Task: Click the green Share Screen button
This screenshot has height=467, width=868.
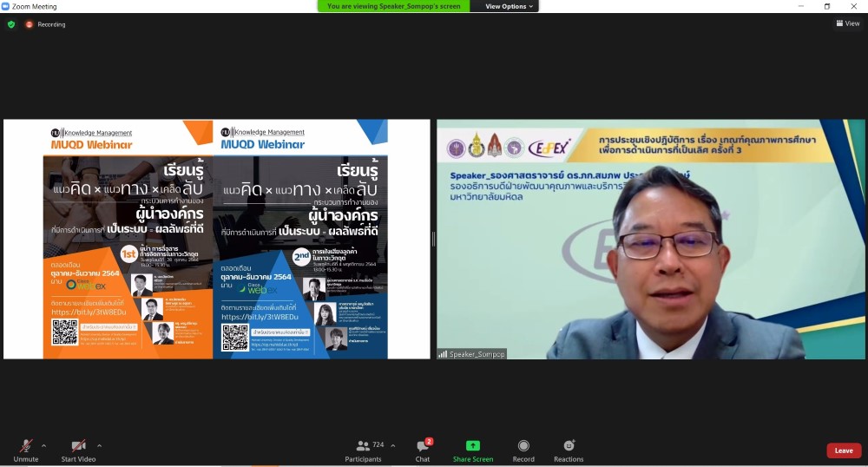Action: [472, 450]
